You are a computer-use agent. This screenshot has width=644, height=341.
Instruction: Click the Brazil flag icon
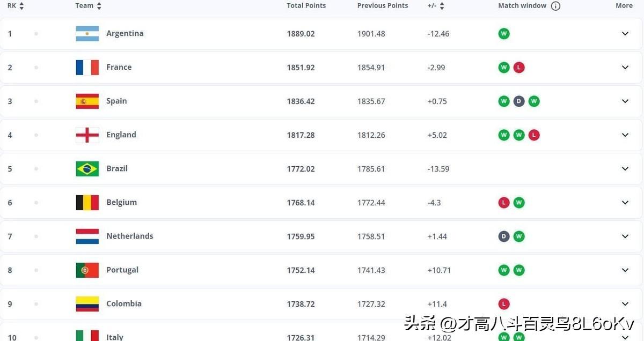[87, 169]
